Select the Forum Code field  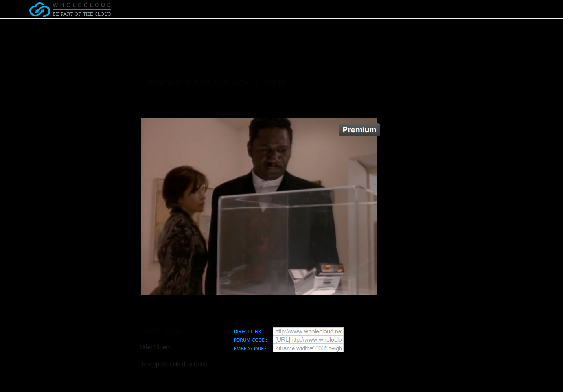308,340
